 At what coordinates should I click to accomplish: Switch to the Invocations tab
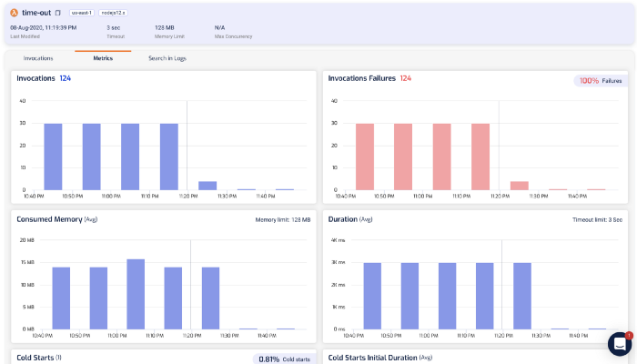coord(38,57)
